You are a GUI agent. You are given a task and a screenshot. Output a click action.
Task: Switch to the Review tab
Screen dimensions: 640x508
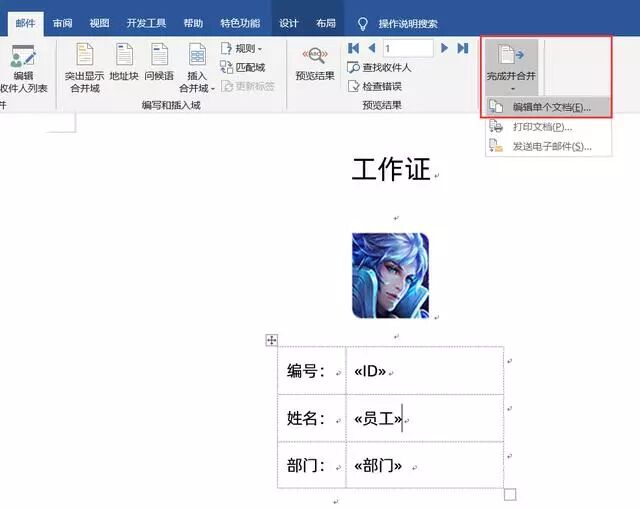point(62,23)
